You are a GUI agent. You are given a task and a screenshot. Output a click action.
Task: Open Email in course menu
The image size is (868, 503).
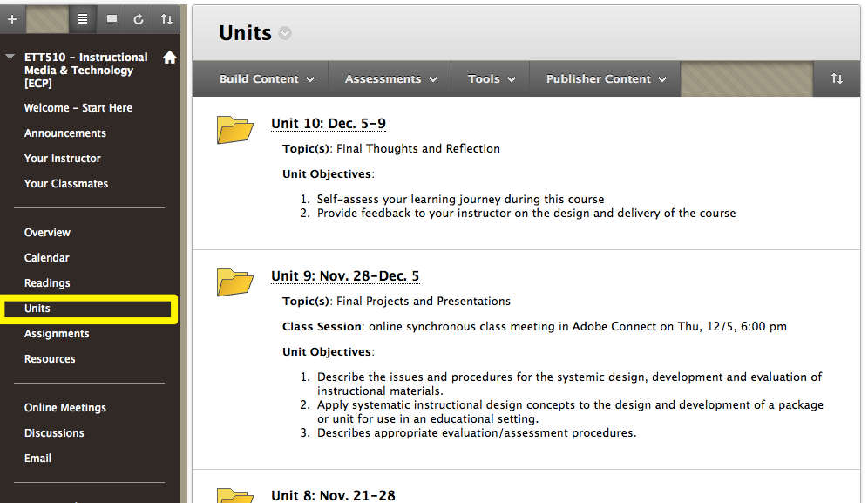tap(37, 459)
